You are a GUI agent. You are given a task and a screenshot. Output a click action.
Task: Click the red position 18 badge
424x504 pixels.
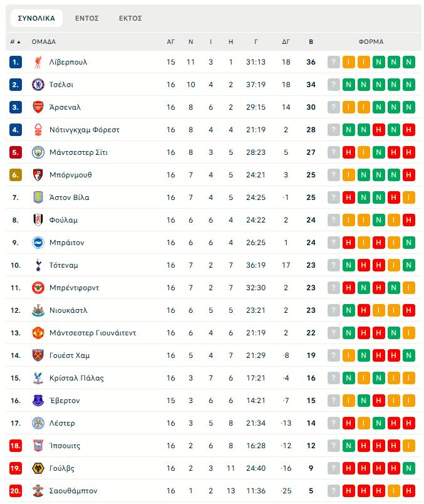tap(16, 446)
